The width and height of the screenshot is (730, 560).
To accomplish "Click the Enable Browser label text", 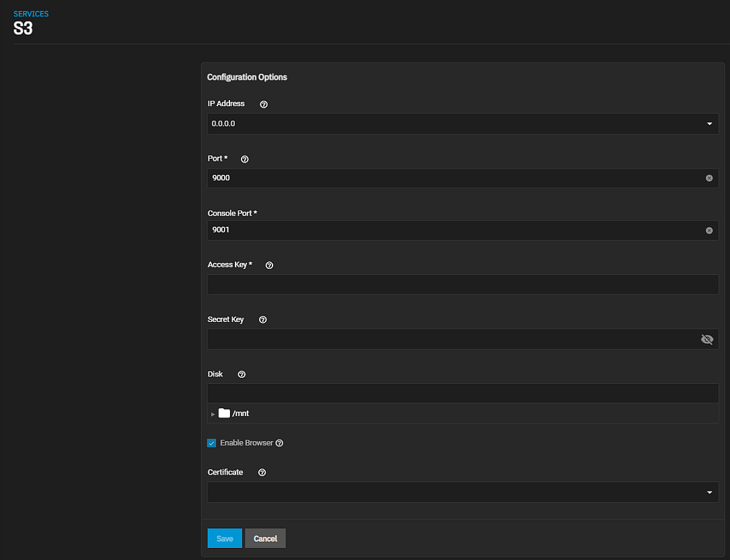I will pyautogui.click(x=246, y=443).
